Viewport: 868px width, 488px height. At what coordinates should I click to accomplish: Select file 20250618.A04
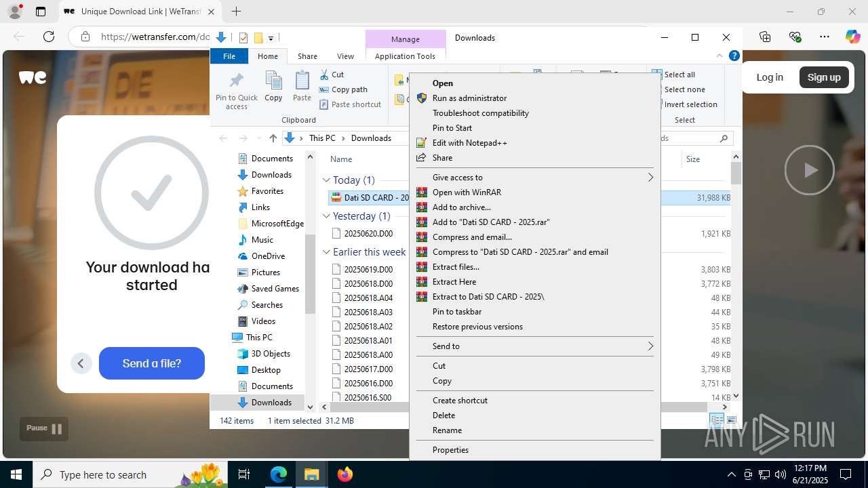(368, 298)
